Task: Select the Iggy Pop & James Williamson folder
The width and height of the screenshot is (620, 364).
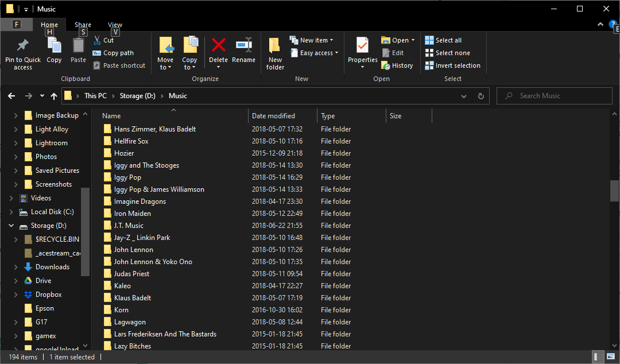Action: pyautogui.click(x=159, y=189)
